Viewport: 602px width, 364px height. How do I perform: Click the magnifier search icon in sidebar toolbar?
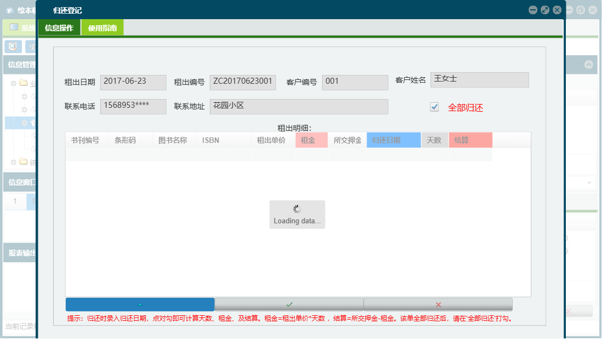12,47
